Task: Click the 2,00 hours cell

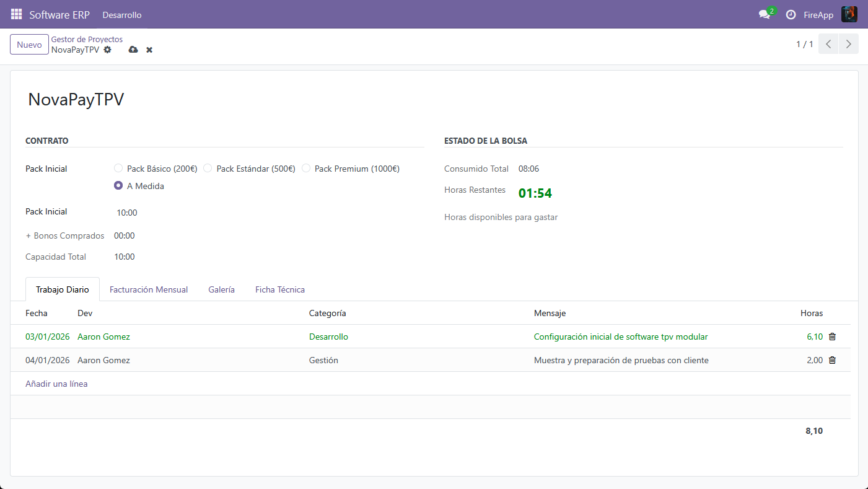Action: click(815, 360)
